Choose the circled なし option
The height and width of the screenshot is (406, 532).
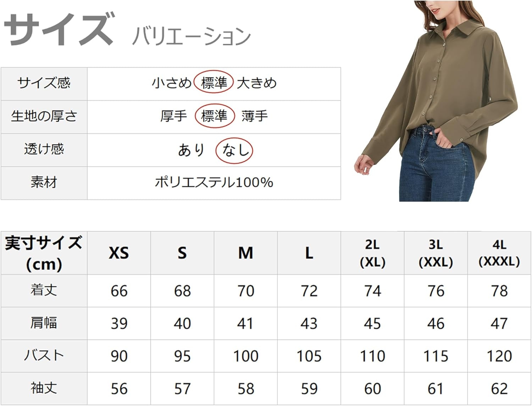[x=234, y=150]
